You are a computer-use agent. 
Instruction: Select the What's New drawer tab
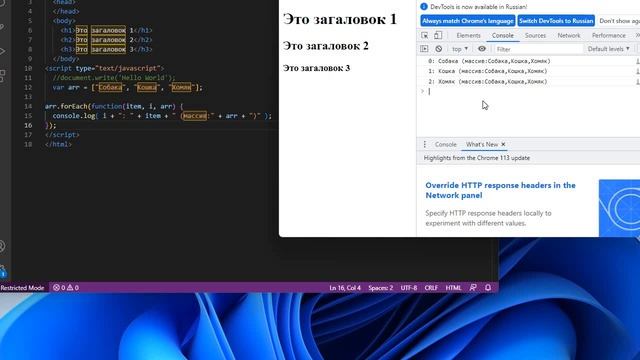click(x=482, y=144)
